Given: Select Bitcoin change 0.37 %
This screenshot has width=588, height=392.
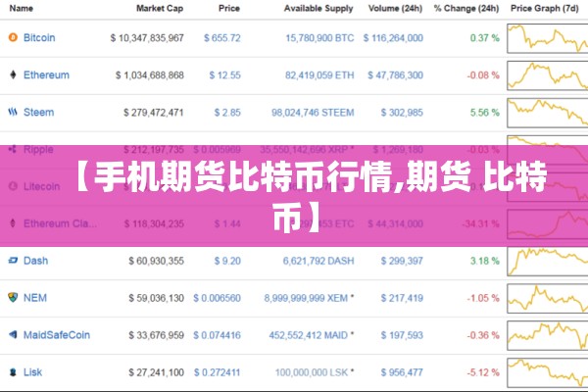Looking at the screenshot, I should point(484,38).
